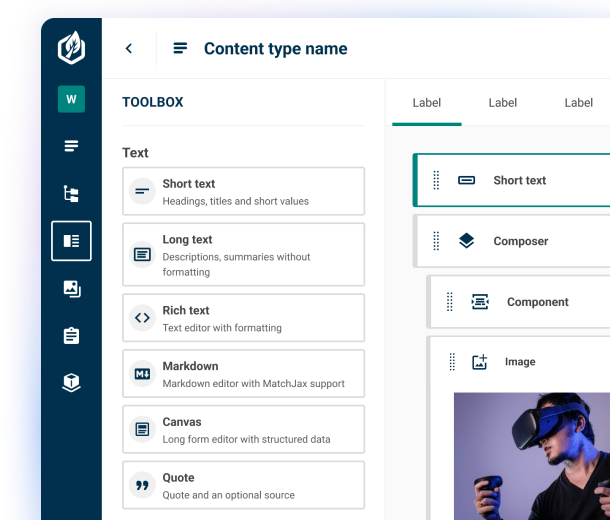Viewport: 610px width, 520px height.
Task: Click 'Long form editor with structured data'
Action: tap(246, 439)
